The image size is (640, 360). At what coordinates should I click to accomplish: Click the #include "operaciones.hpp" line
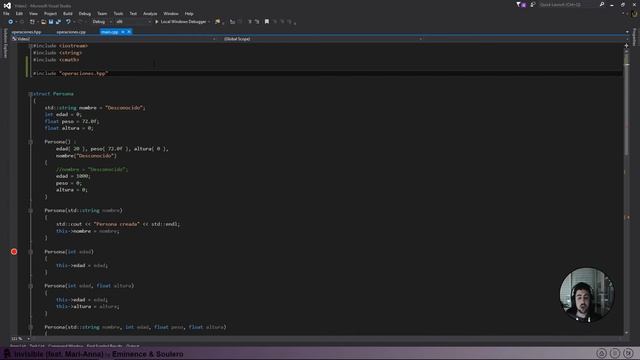tap(71, 73)
